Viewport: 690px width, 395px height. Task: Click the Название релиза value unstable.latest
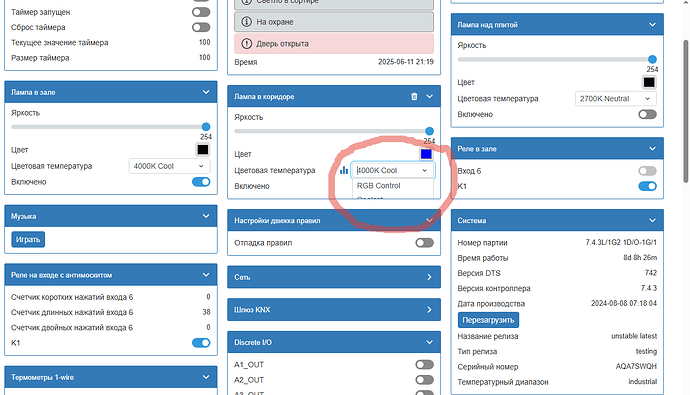(x=634, y=336)
